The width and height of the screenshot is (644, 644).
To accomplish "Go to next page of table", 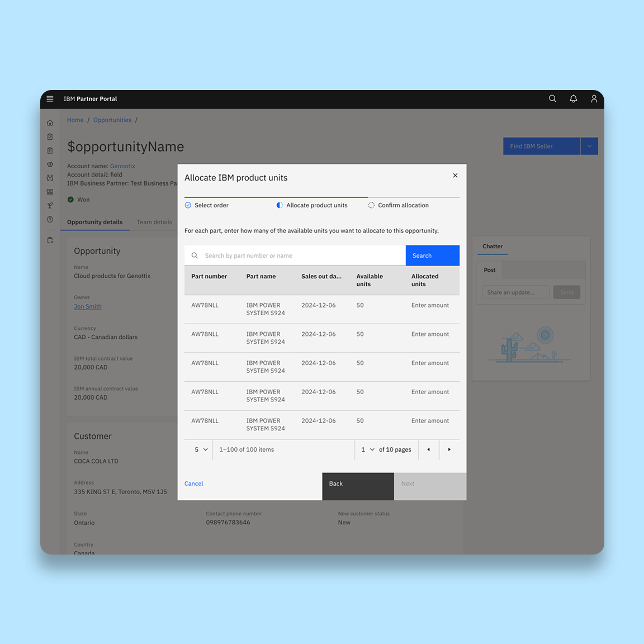I will [x=449, y=449].
